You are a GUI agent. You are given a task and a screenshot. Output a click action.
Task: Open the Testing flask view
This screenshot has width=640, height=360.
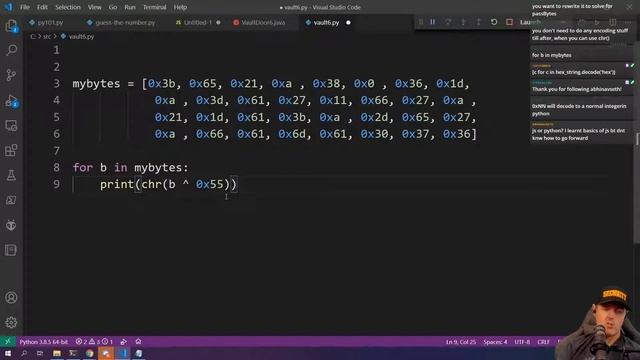[x=11, y=175]
